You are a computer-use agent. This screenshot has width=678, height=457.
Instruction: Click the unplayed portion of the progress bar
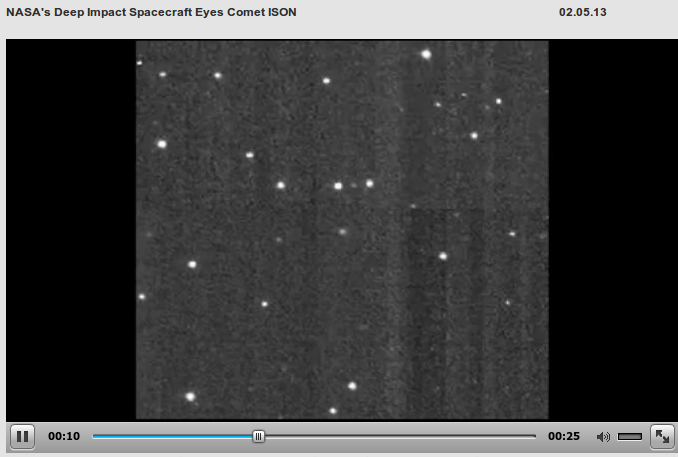pos(400,437)
